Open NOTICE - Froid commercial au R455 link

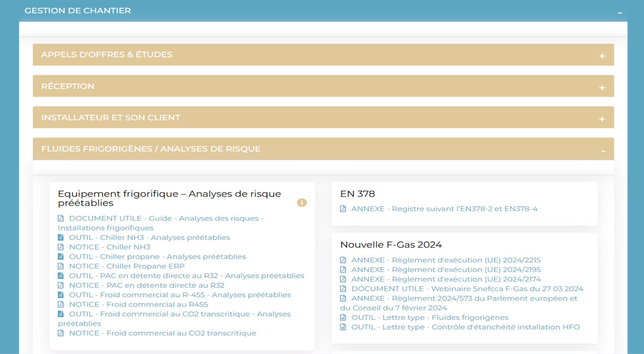139,304
